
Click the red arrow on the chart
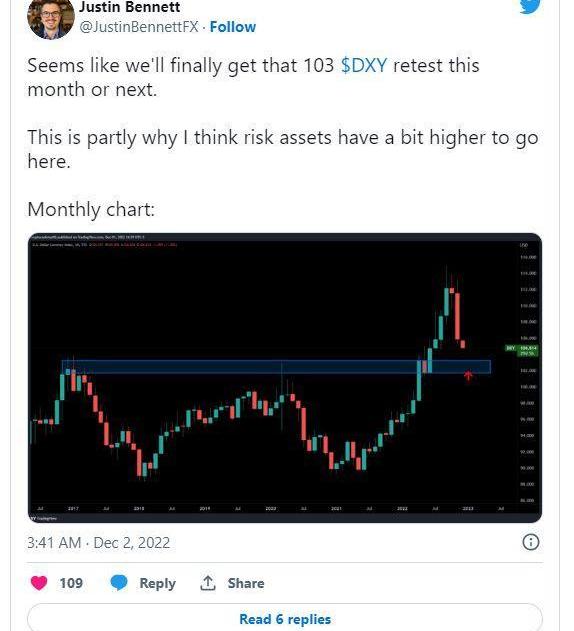[x=468, y=376]
